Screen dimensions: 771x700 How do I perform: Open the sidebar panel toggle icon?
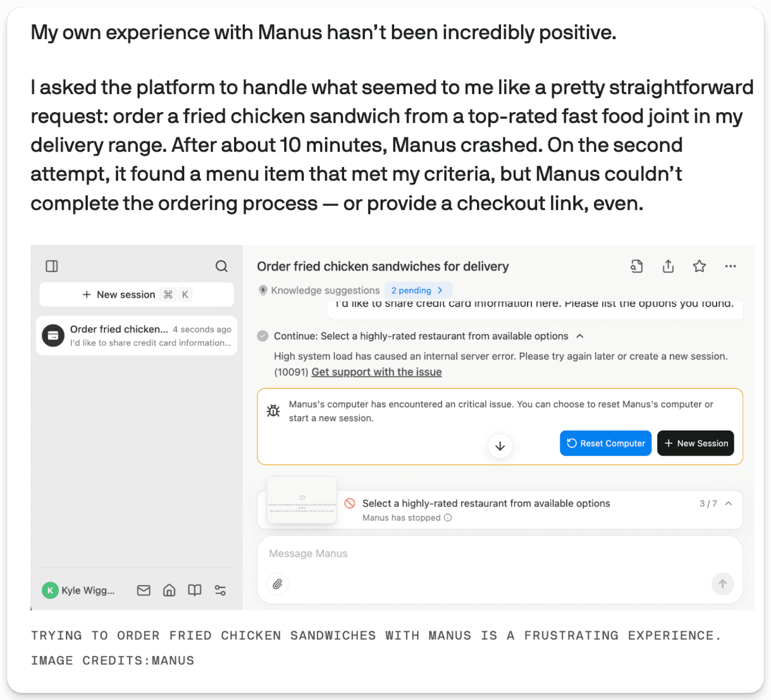[x=52, y=266]
